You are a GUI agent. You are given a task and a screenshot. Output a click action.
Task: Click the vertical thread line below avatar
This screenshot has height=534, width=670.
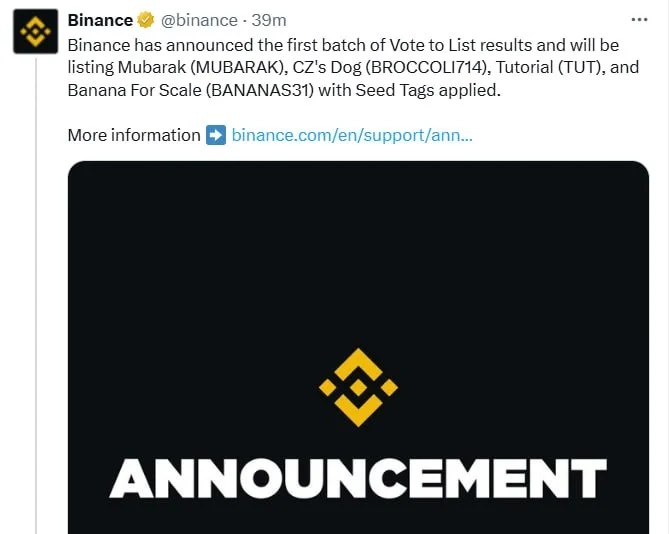point(36,296)
